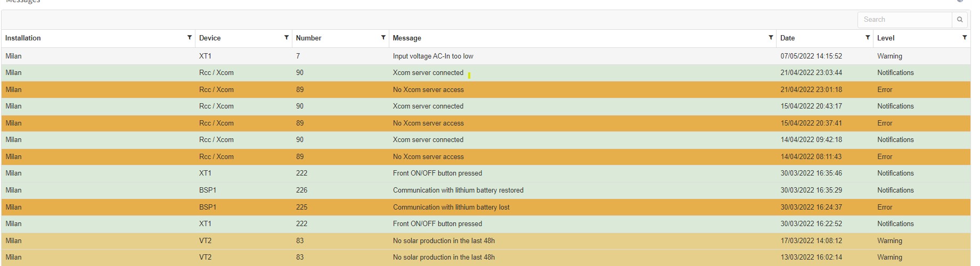980x266 pixels.
Task: Select the Communication with lithium battery lost row
Action: click(x=451, y=207)
